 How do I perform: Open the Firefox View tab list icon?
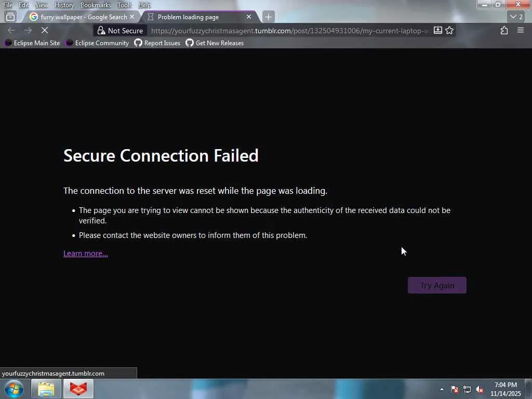click(x=10, y=17)
